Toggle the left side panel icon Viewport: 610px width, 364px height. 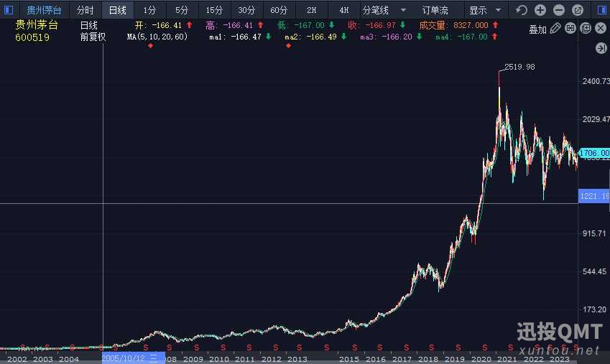click(x=8, y=10)
